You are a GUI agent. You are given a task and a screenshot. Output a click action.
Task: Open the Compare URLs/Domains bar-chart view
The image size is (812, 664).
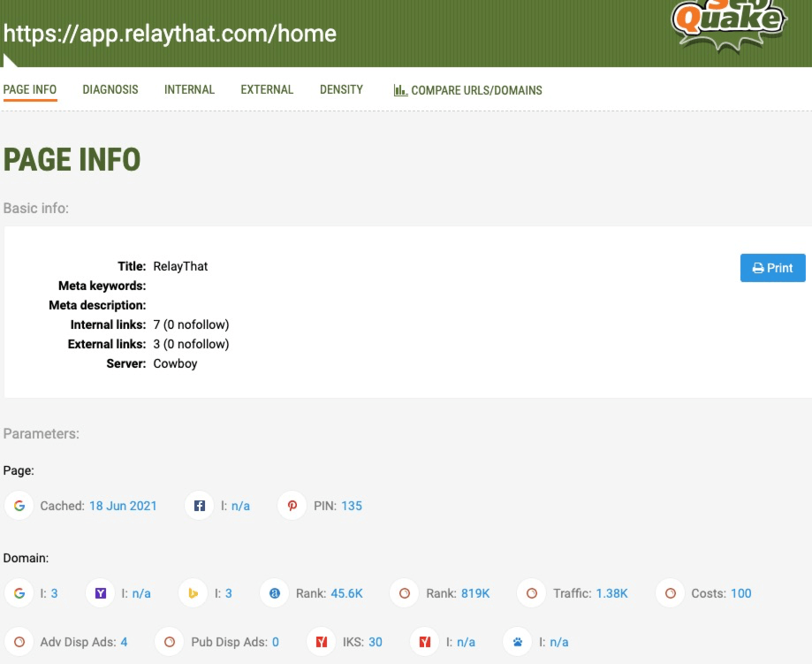pos(469,89)
